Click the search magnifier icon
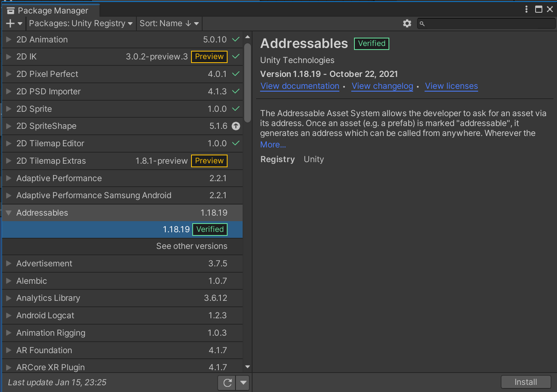Viewport: 557px width, 392px height. 422,24
